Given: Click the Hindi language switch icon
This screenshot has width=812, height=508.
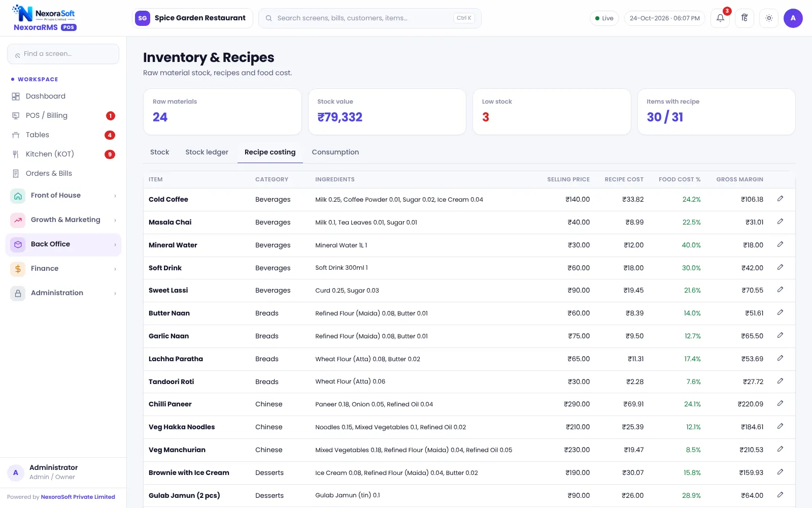Looking at the screenshot, I should 745,18.
